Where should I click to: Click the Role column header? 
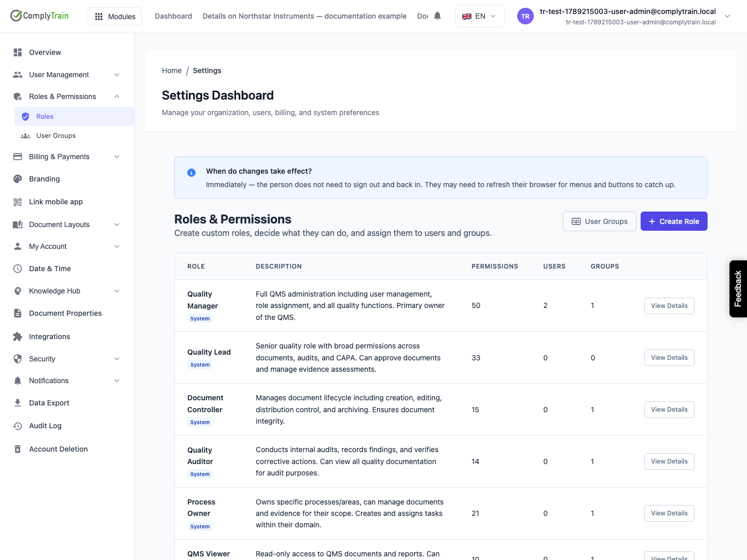pyautogui.click(x=196, y=267)
